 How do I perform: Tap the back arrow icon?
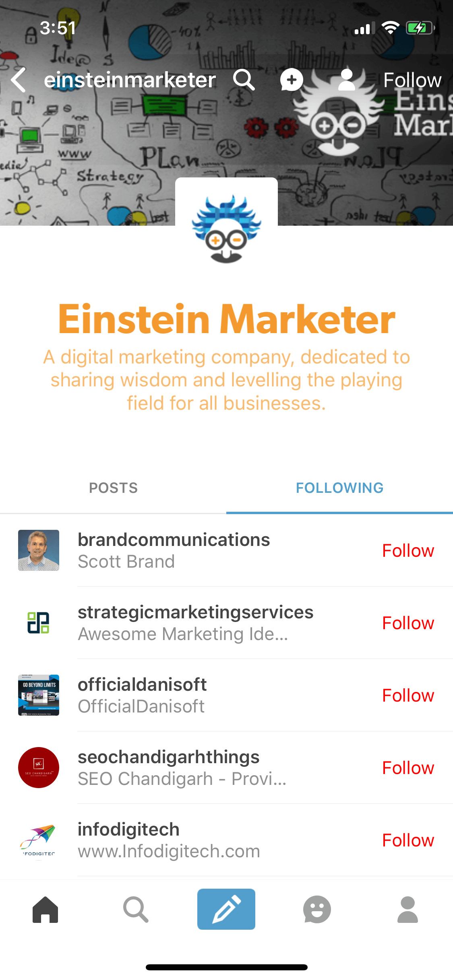(19, 80)
